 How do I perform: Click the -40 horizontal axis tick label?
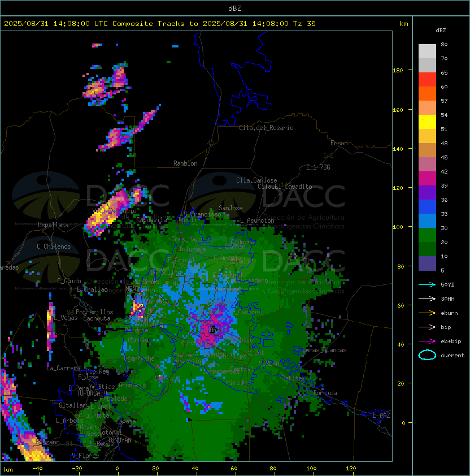(37, 469)
